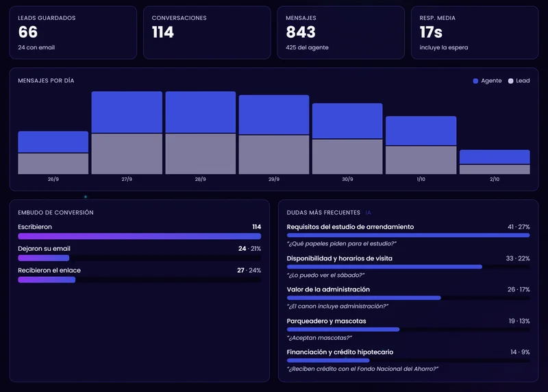548x392 pixels.
Task: Click the Lead legend color dot
Action: [x=510, y=81]
